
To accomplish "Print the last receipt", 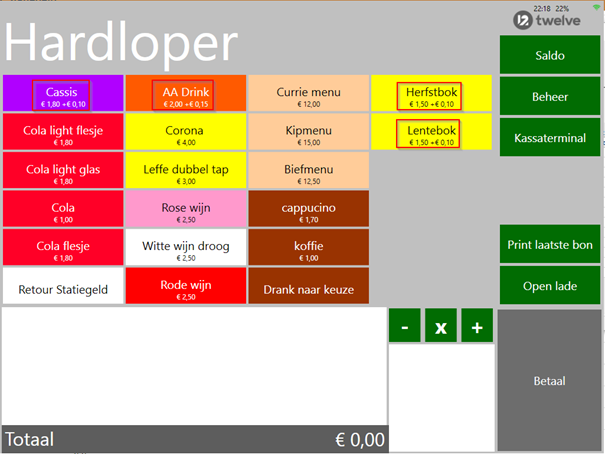I will click(x=550, y=244).
